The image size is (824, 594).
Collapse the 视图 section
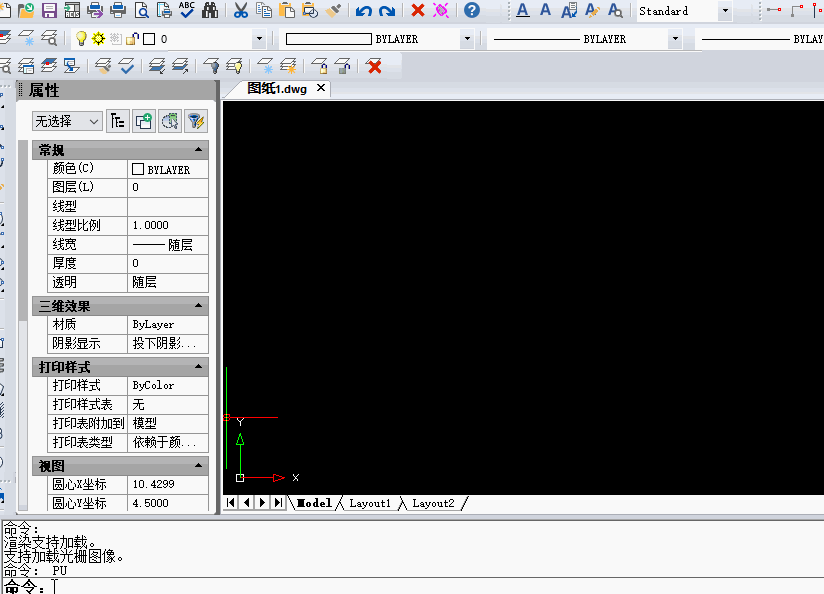(x=199, y=465)
